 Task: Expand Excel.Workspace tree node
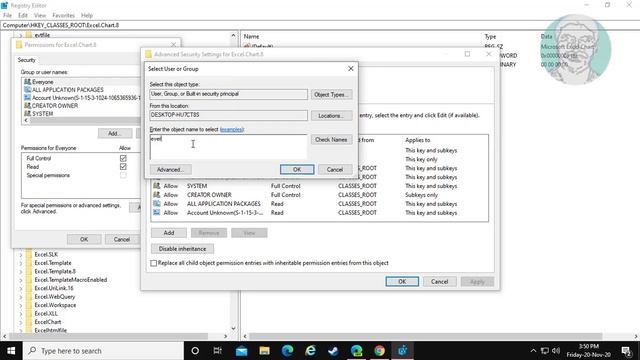click(21, 305)
